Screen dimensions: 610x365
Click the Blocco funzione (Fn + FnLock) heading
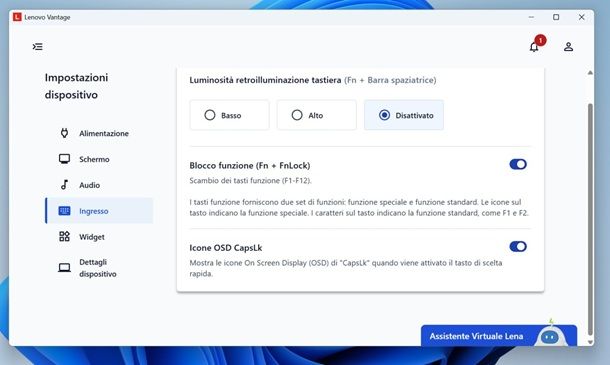[x=250, y=165]
